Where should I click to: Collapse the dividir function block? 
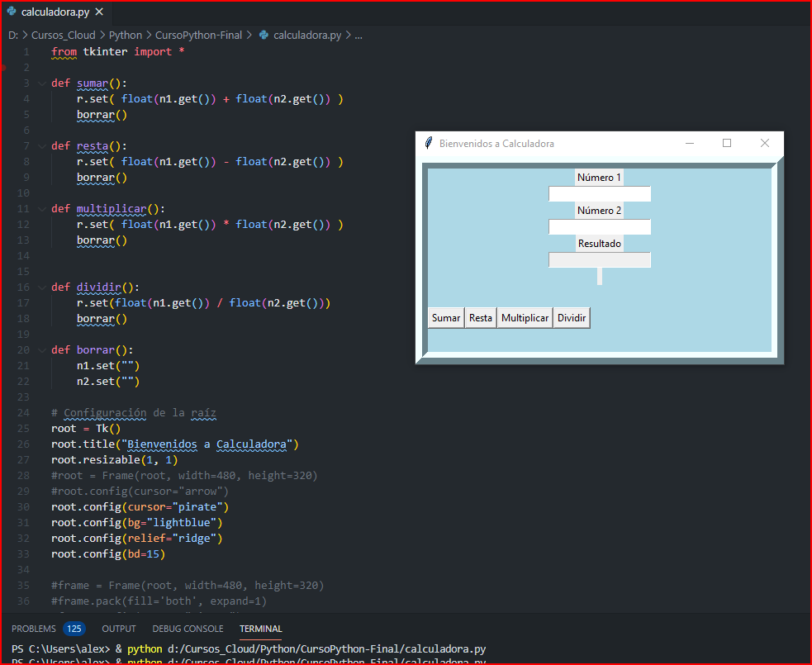tap(41, 287)
